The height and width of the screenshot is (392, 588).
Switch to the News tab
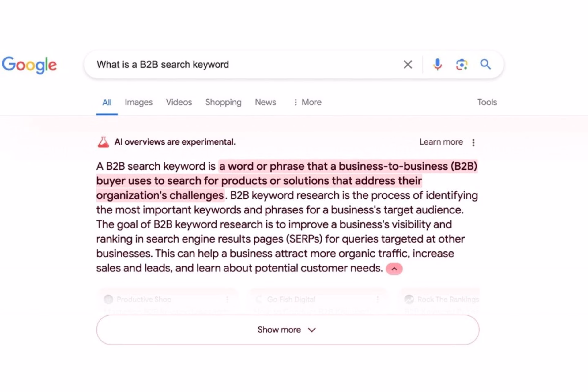click(x=266, y=102)
